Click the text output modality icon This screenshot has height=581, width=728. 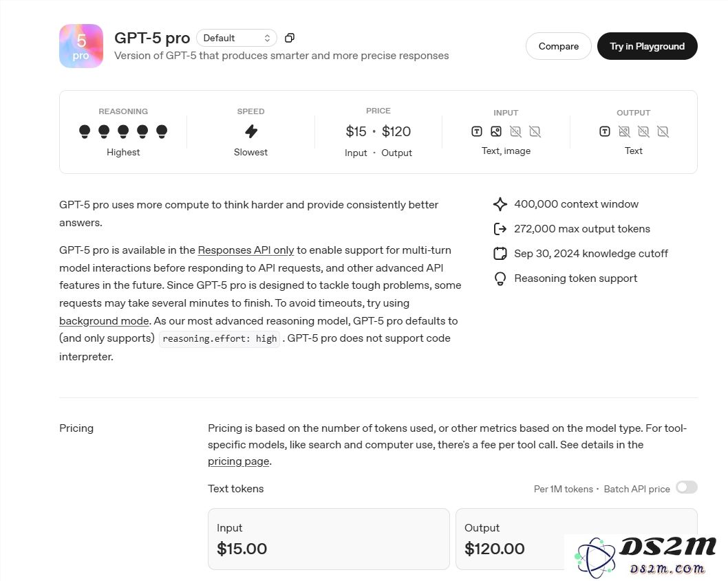coord(605,131)
